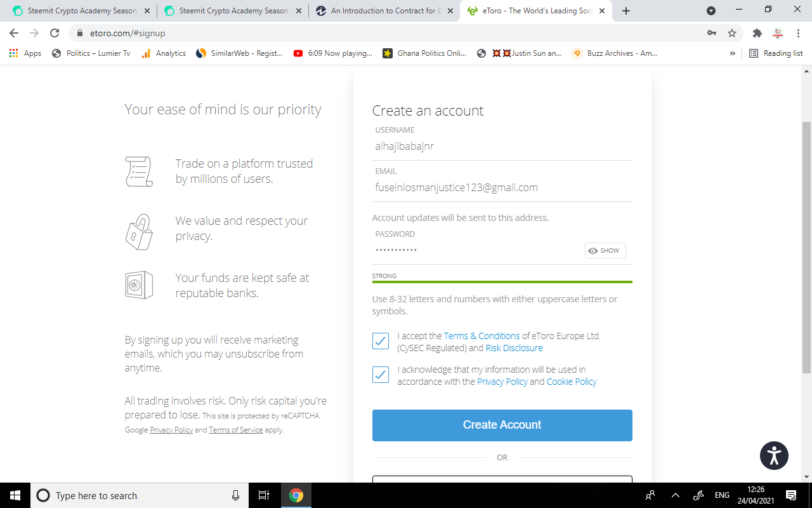Open the Privacy Policy link in the form
This screenshot has width=812, height=508.
pos(502,382)
